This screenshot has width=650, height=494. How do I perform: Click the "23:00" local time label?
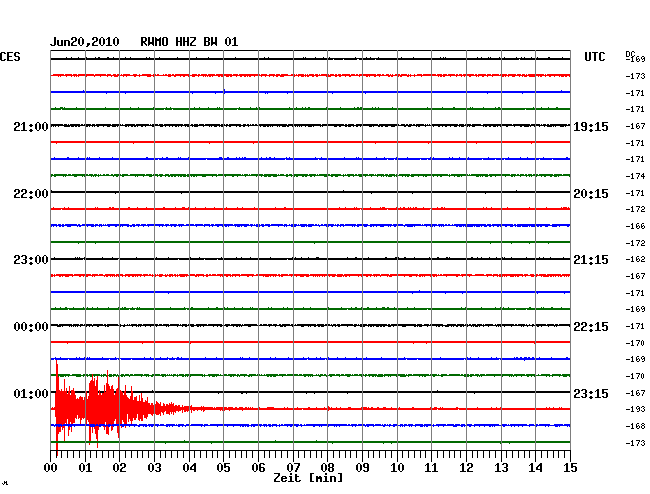[x=31, y=260]
